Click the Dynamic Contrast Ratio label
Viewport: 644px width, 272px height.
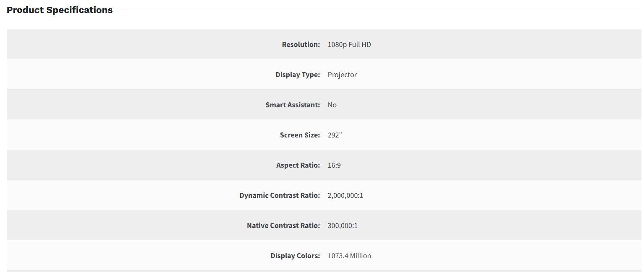pos(280,195)
